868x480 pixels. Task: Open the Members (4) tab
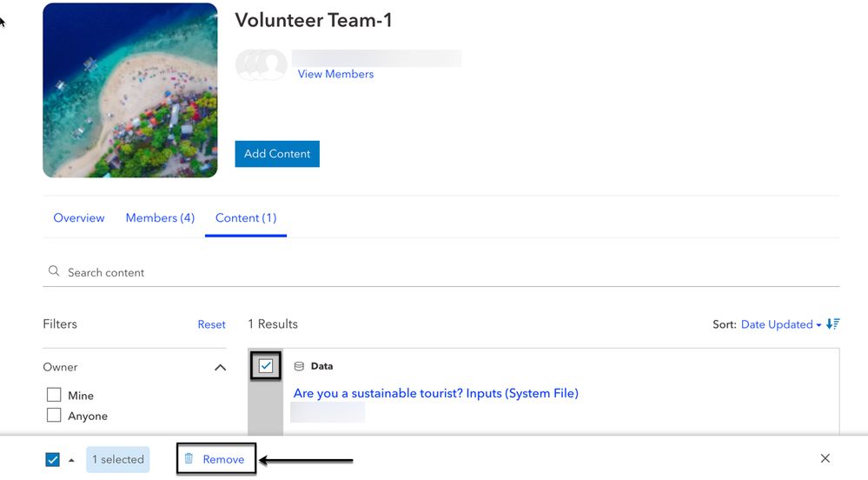coord(160,217)
